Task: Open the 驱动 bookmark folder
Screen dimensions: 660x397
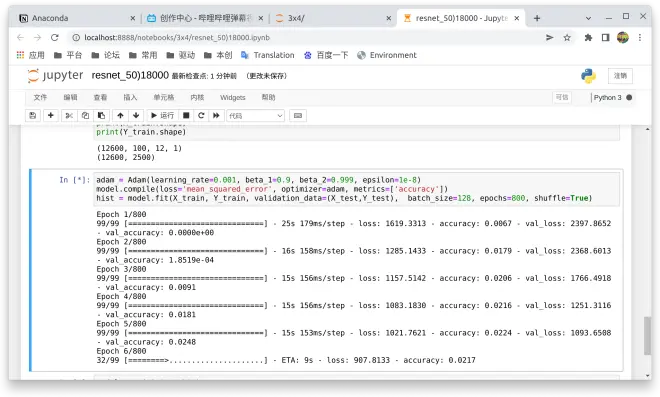Action: click(x=181, y=55)
